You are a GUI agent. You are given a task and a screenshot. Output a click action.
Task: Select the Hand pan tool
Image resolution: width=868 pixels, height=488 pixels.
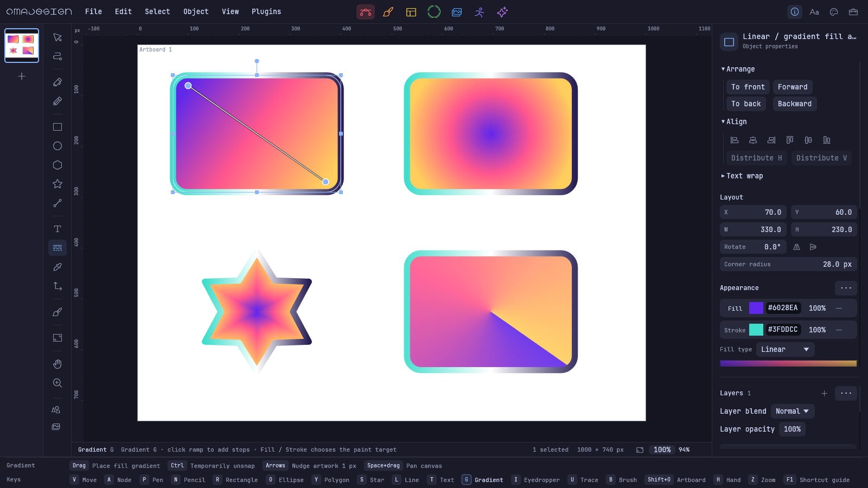[58, 364]
